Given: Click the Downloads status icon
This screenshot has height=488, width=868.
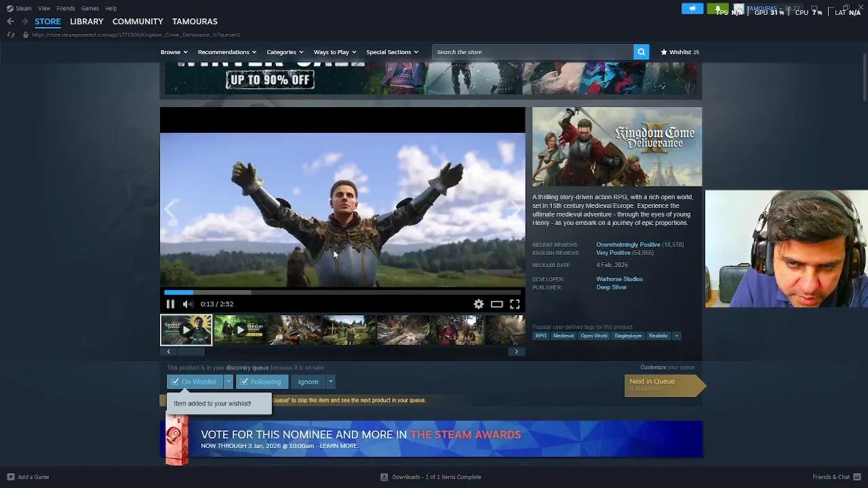Looking at the screenshot, I should pyautogui.click(x=384, y=477).
